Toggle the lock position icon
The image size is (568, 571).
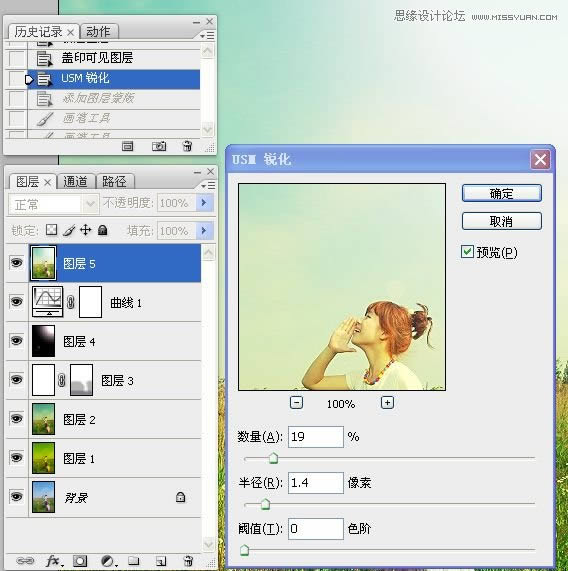pos(86,230)
